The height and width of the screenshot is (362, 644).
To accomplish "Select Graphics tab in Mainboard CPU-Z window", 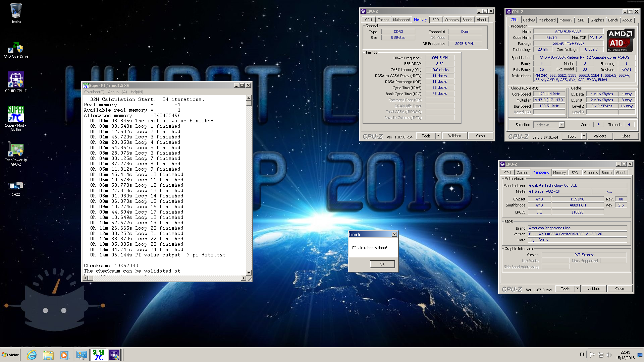I will tap(591, 173).
